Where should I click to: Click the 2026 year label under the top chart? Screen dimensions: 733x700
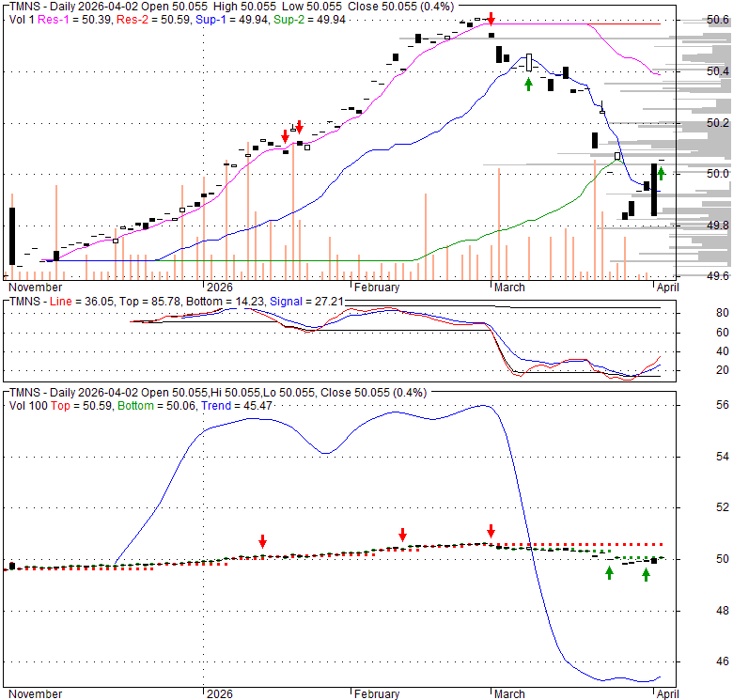point(219,288)
